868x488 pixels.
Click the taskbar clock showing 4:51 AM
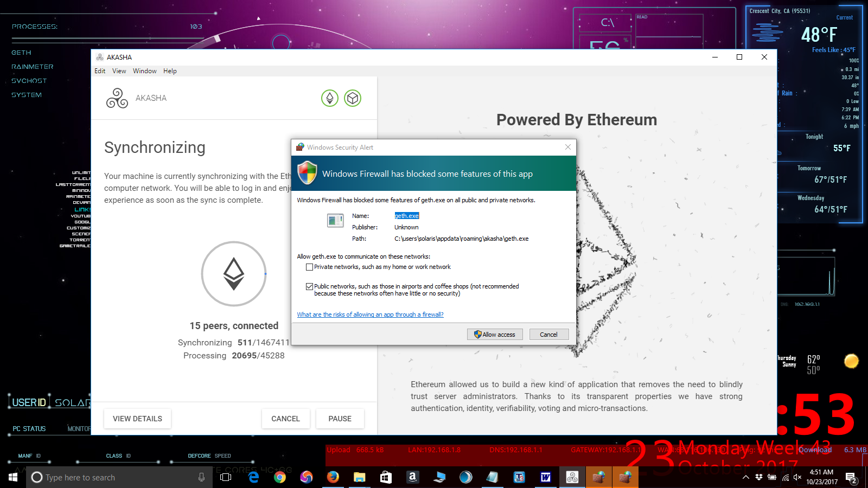click(x=821, y=477)
